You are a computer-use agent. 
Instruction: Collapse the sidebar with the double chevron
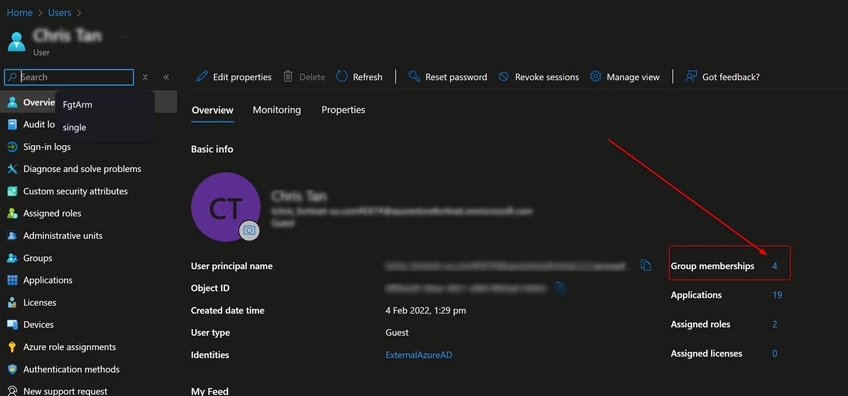pyautogui.click(x=166, y=77)
